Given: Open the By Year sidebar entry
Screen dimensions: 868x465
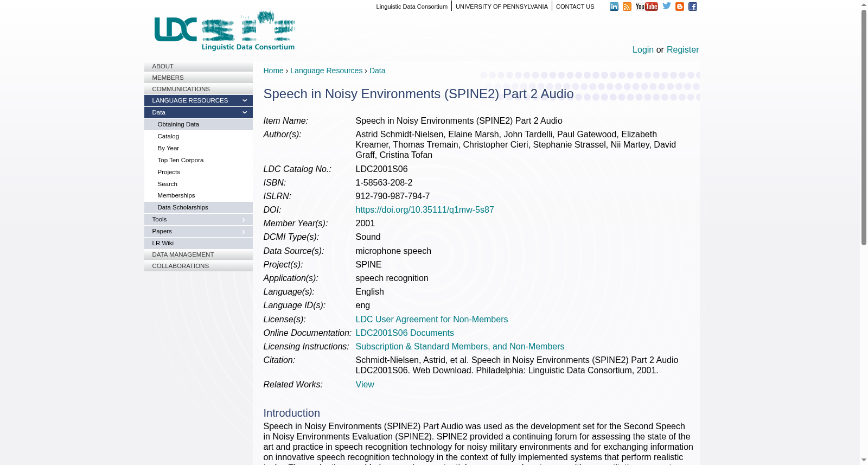Looking at the screenshot, I should [199, 148].
